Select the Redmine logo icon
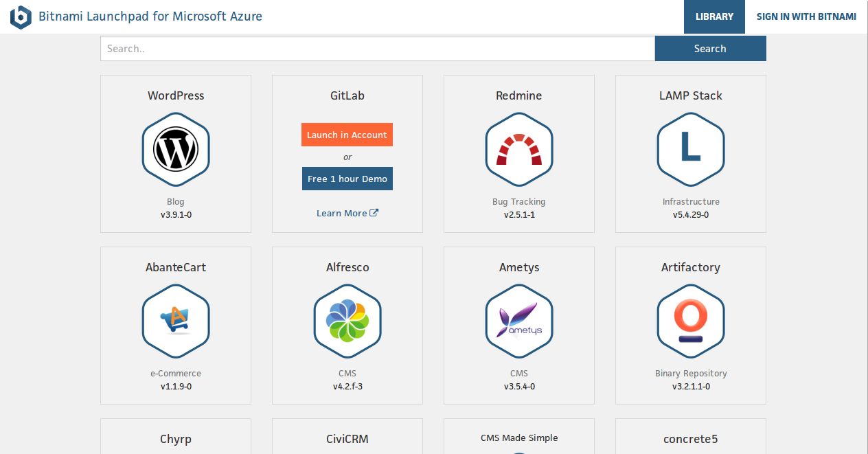This screenshot has height=454, width=868. coord(519,149)
